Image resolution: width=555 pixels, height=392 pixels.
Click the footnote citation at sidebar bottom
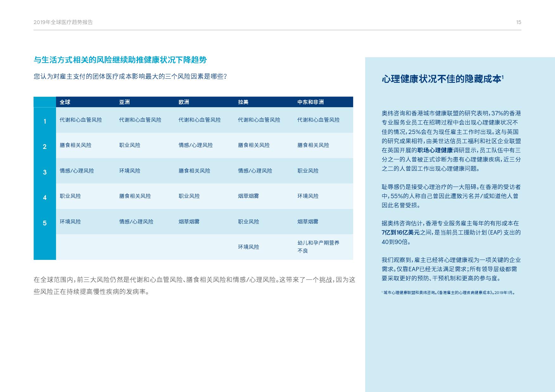449,293
